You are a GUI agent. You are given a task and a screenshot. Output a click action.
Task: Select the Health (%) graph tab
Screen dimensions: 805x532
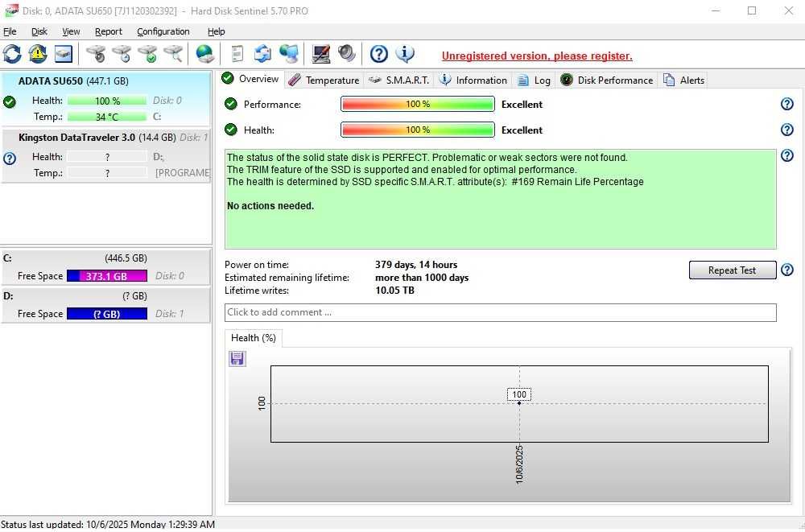click(254, 340)
